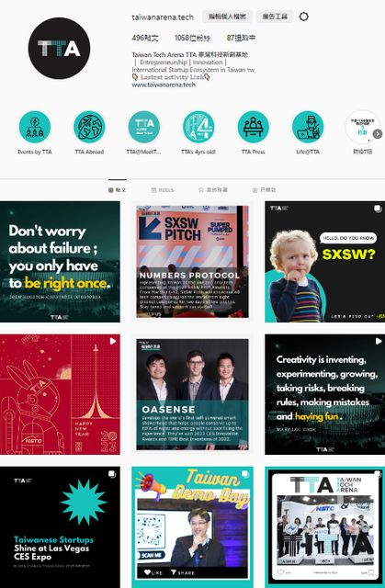Switch to the REELS tab
The width and height of the screenshot is (385, 588).
point(163,190)
